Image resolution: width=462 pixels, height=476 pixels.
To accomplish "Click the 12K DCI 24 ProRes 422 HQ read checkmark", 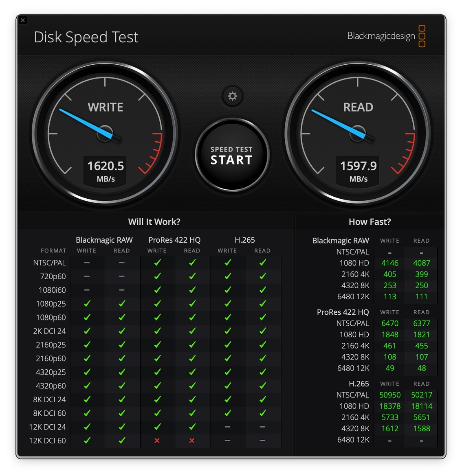I will coord(192,426).
